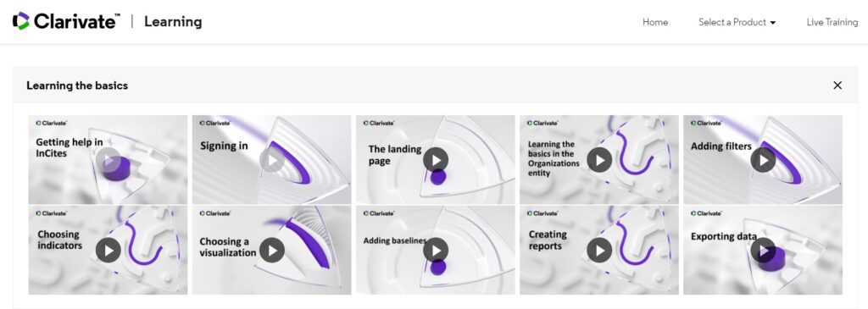Image resolution: width=868 pixels, height=309 pixels.
Task: Play the Organizations entity basics video
Action: 599,160
